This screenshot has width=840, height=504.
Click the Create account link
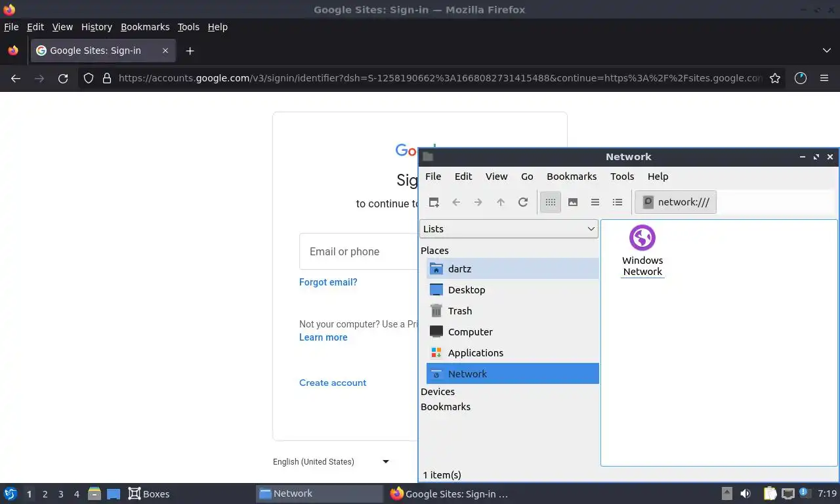[333, 383]
